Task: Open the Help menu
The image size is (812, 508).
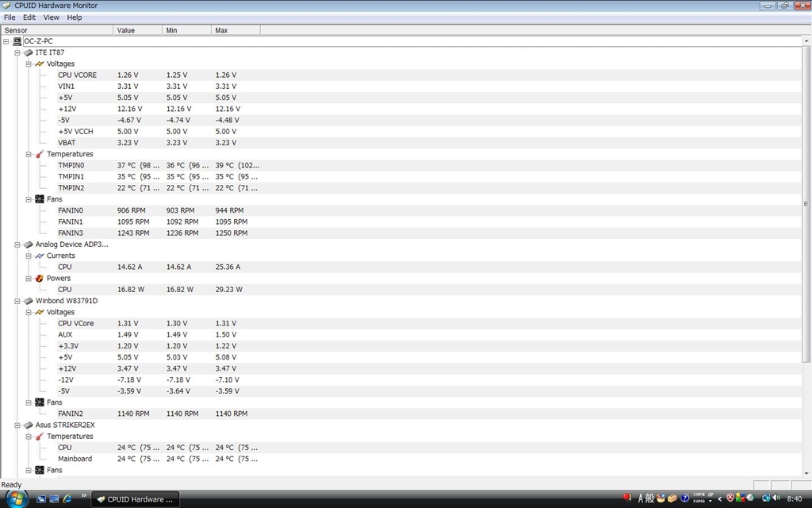Action: pos(74,17)
